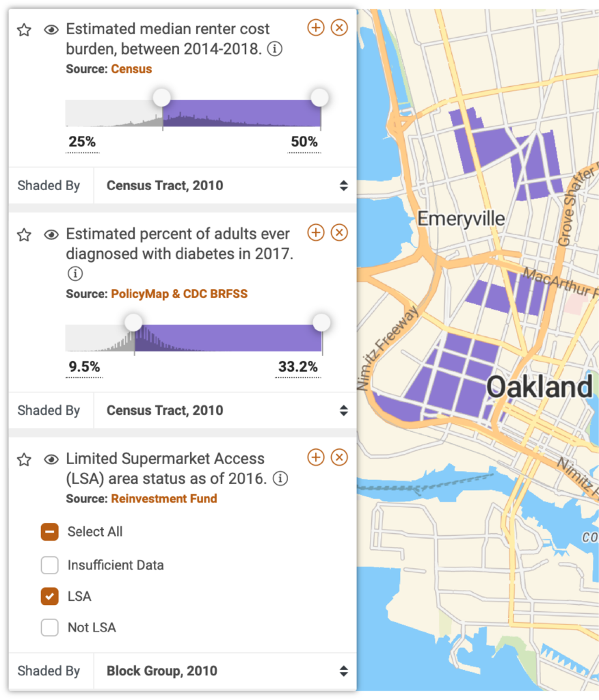Click the 9.5% diabetes slider handle

[x=133, y=323]
